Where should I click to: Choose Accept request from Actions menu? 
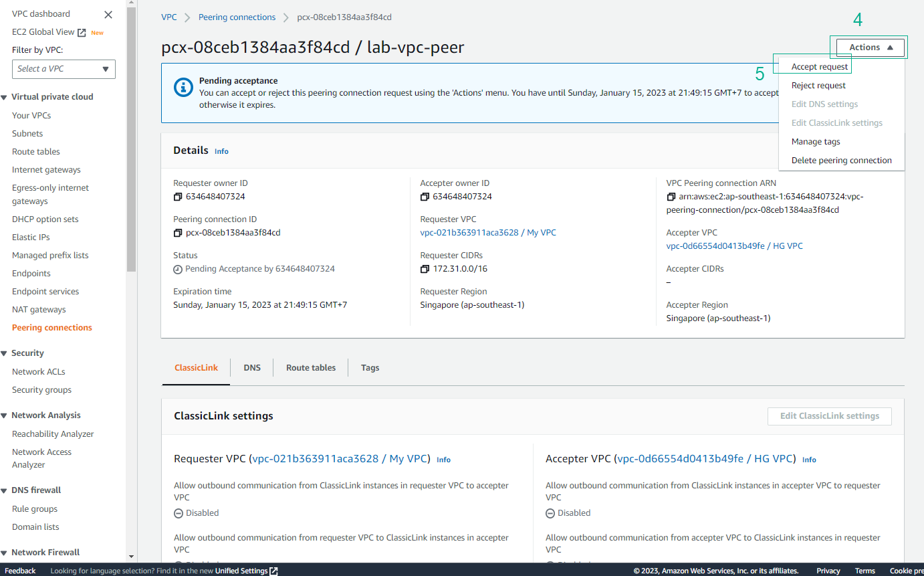tap(819, 67)
